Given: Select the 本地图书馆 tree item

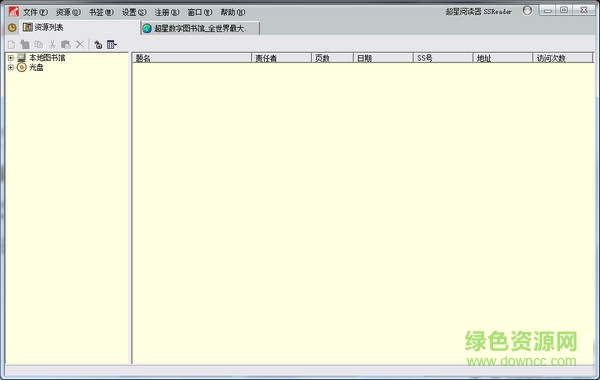Looking at the screenshot, I should tap(47, 58).
